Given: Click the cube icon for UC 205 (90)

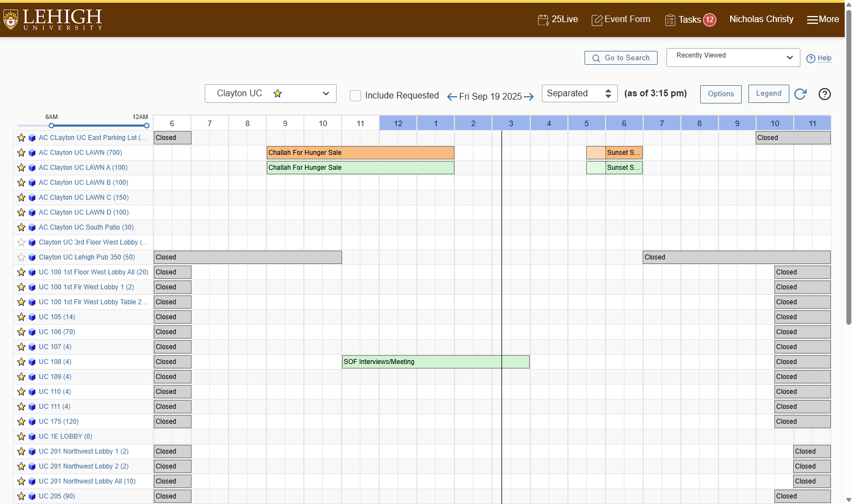Looking at the screenshot, I should coord(32,496).
